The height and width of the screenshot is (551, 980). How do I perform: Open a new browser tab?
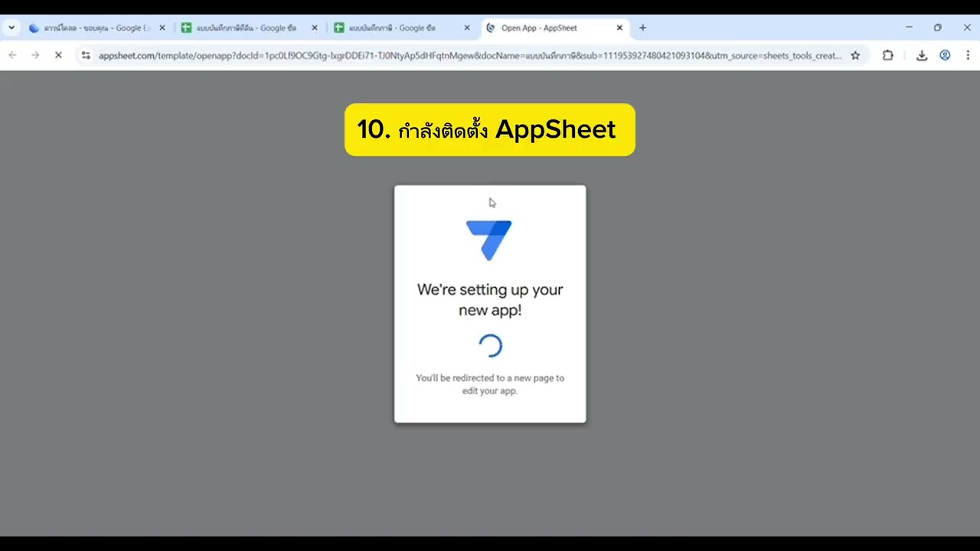coord(642,28)
